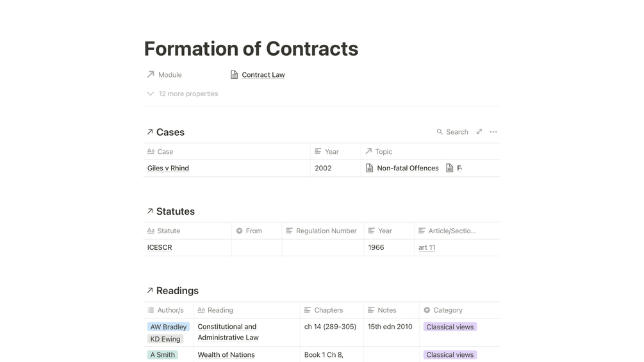Click the Non-fatal Offences page icon

tap(370, 168)
